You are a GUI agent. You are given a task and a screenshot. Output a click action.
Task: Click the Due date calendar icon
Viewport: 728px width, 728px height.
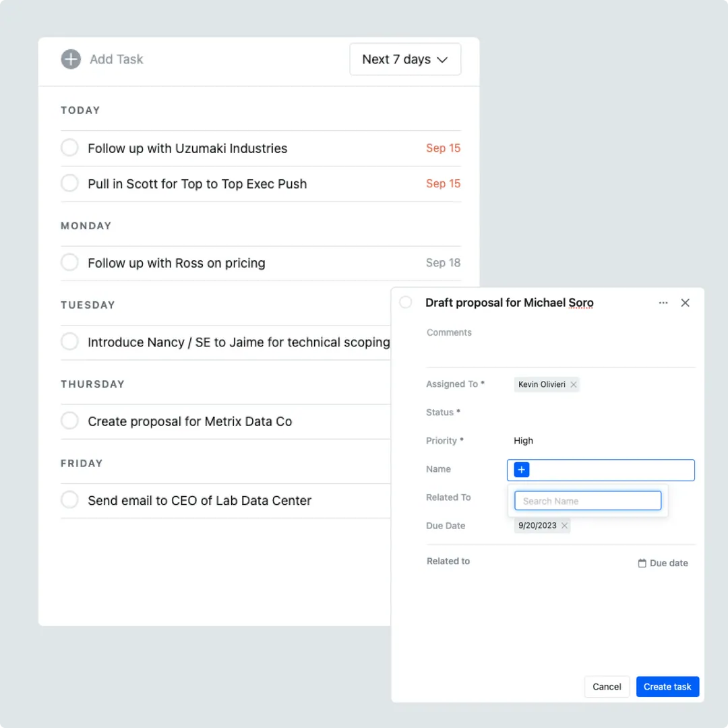click(642, 563)
